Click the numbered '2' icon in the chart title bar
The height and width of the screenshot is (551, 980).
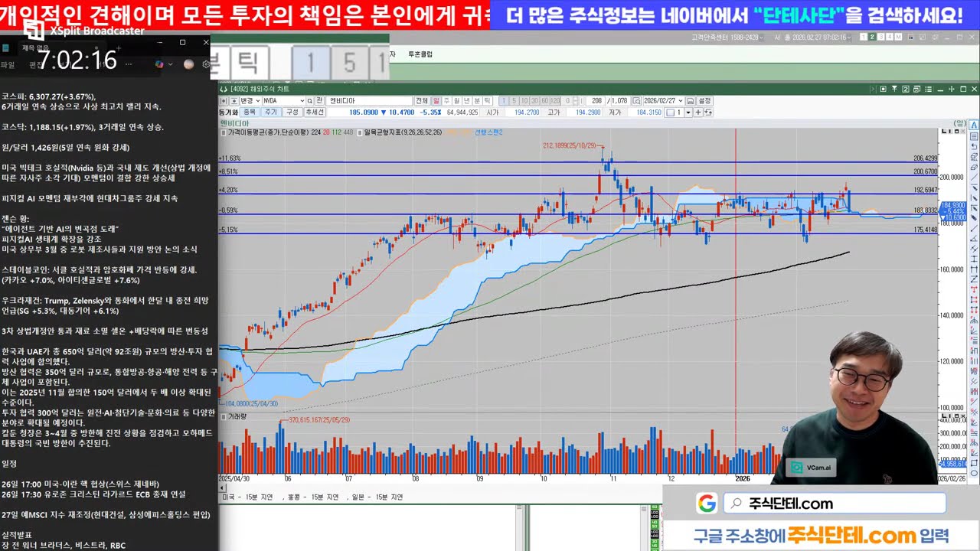tap(906, 89)
